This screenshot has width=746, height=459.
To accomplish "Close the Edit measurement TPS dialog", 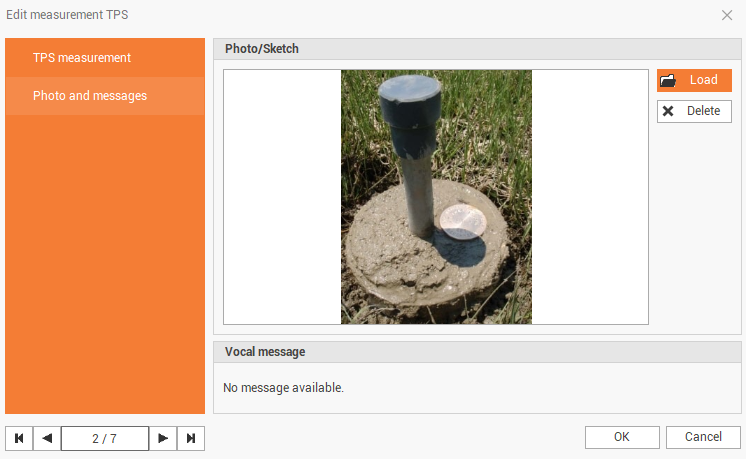I will pyautogui.click(x=727, y=15).
